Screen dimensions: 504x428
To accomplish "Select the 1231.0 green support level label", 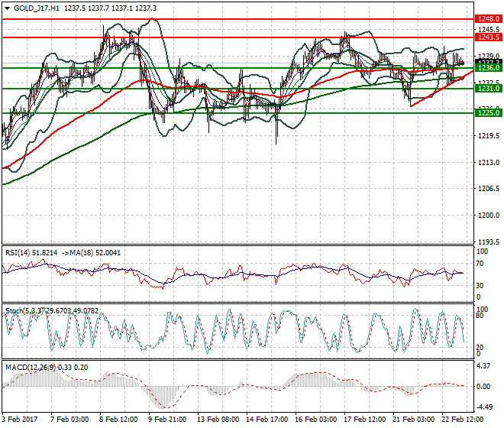I will [x=488, y=89].
